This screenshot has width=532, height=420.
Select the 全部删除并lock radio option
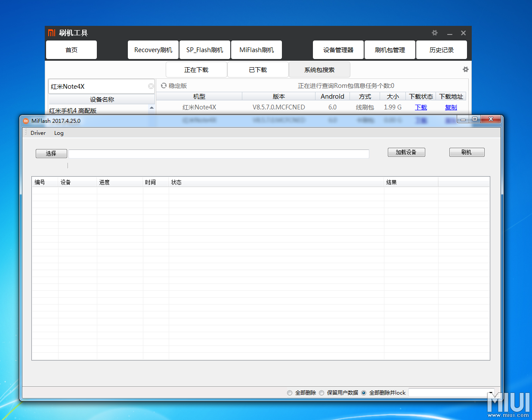point(364,392)
